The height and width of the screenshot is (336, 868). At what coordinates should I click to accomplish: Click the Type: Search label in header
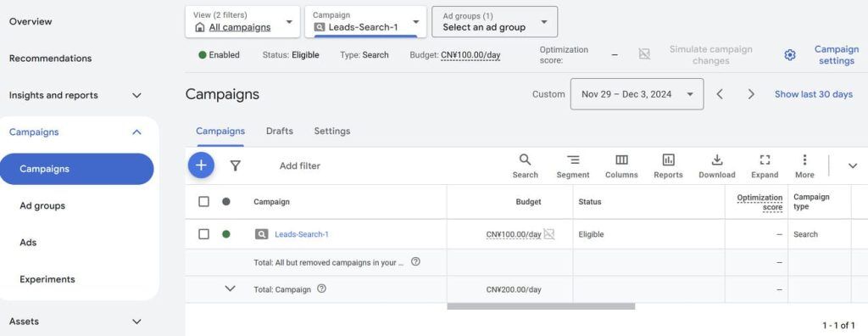[x=364, y=55]
